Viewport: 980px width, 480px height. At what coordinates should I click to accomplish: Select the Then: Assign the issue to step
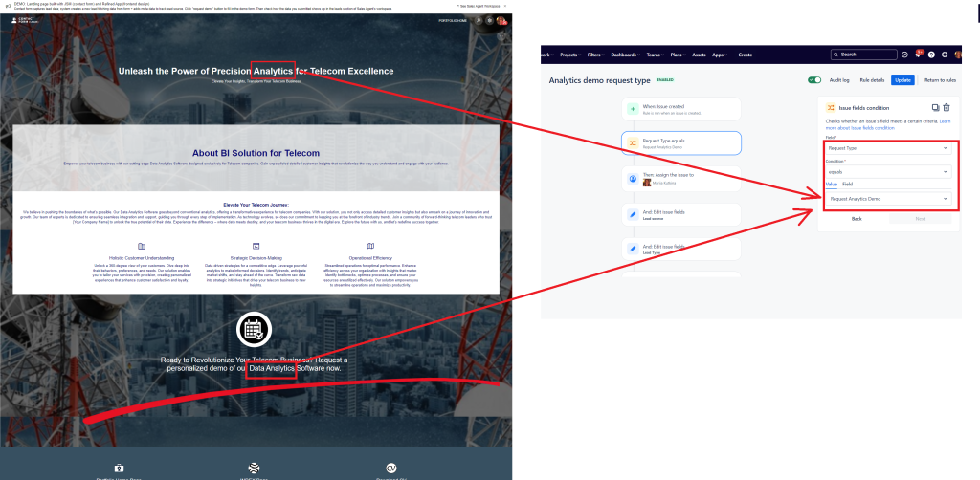coord(681,179)
